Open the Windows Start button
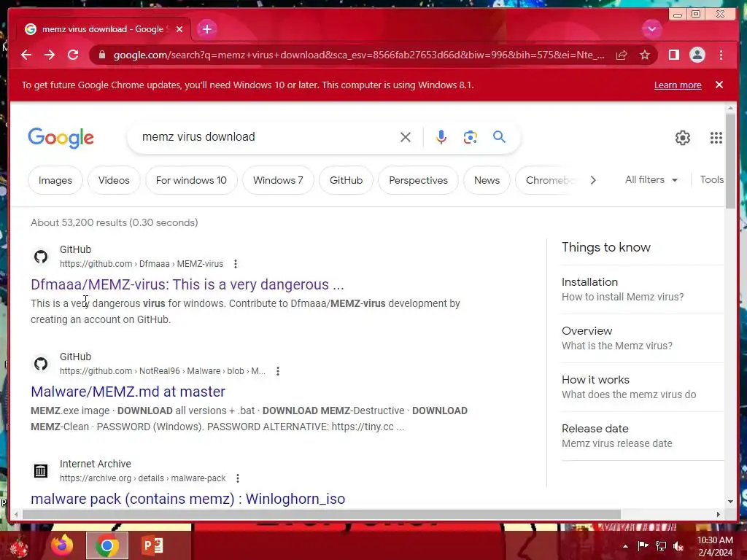Image resolution: width=747 pixels, height=560 pixels. point(19,545)
